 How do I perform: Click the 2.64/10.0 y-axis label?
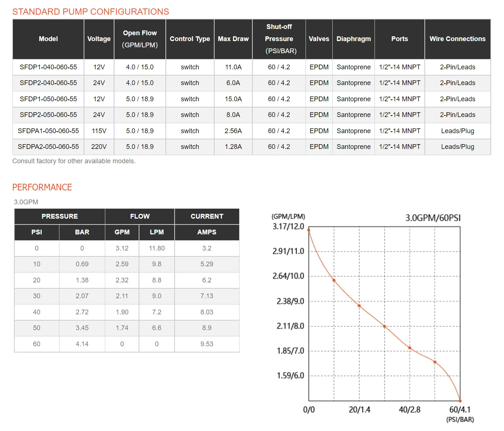(x=288, y=276)
